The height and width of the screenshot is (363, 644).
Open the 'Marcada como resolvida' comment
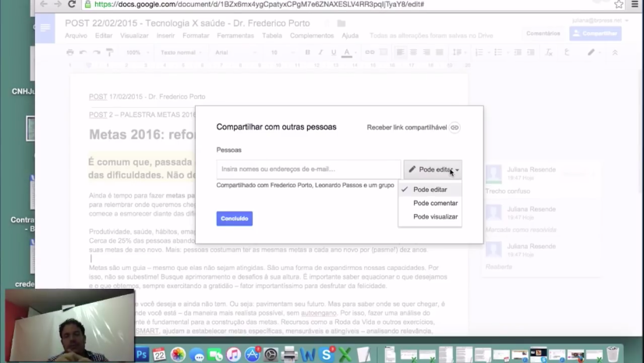click(541, 219)
